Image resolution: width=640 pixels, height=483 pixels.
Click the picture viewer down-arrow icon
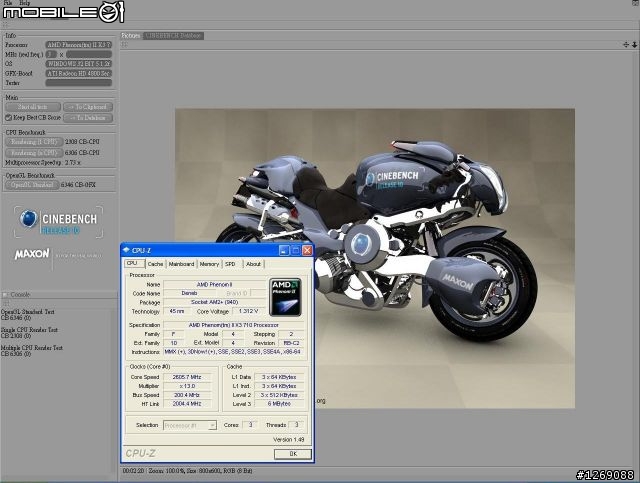(x=634, y=45)
